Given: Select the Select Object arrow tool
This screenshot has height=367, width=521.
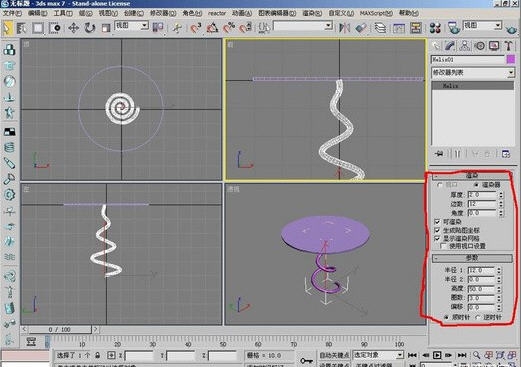Looking at the screenshot, I should pyautogui.click(x=7, y=28).
